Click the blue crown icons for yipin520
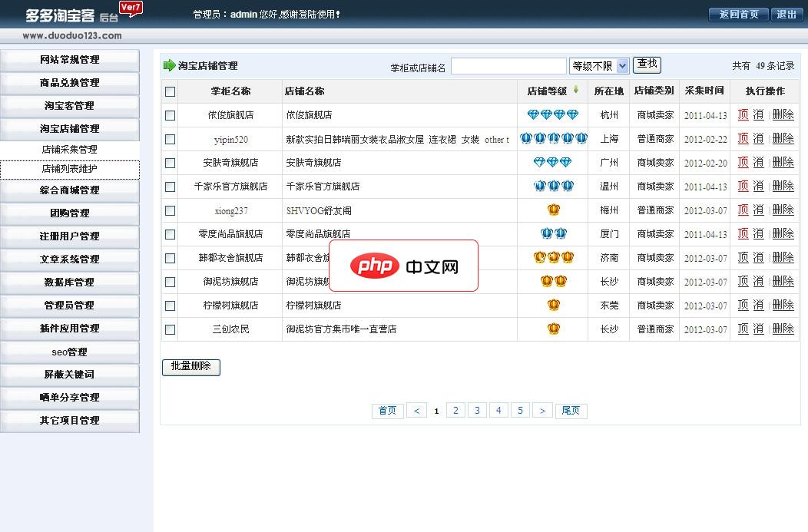The image size is (808, 532). (553, 139)
